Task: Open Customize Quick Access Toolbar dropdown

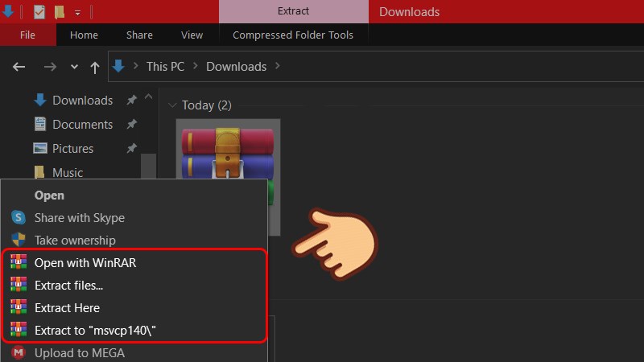Action: click(77, 13)
